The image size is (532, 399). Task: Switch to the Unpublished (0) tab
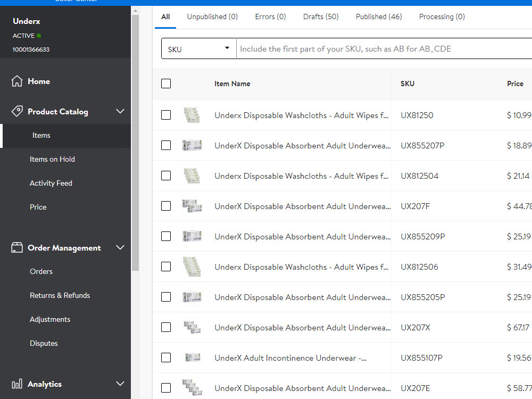(212, 16)
